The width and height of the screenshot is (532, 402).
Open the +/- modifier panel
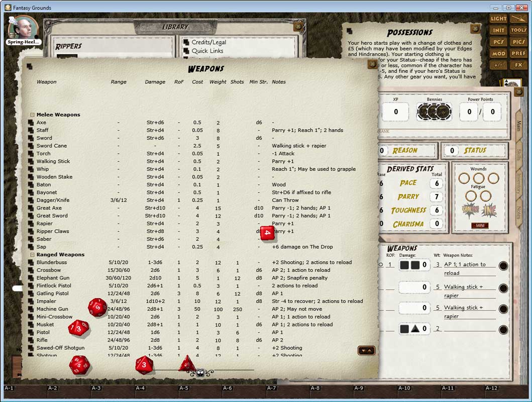tap(498, 64)
